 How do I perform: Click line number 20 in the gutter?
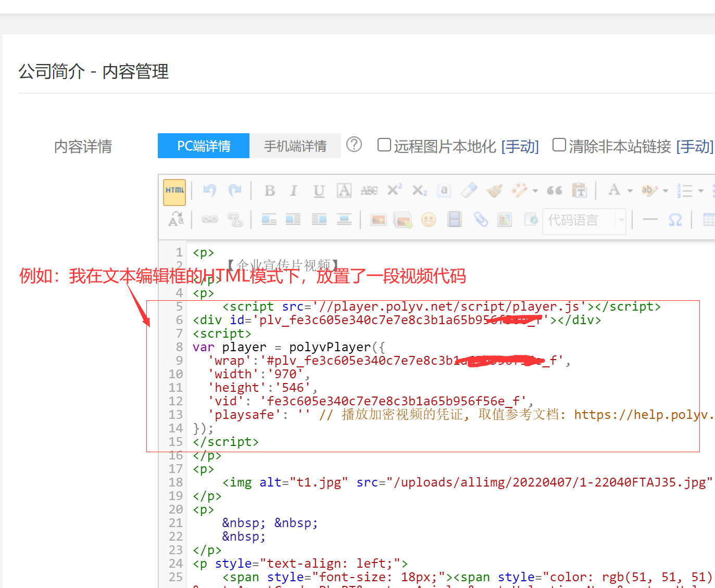175,509
